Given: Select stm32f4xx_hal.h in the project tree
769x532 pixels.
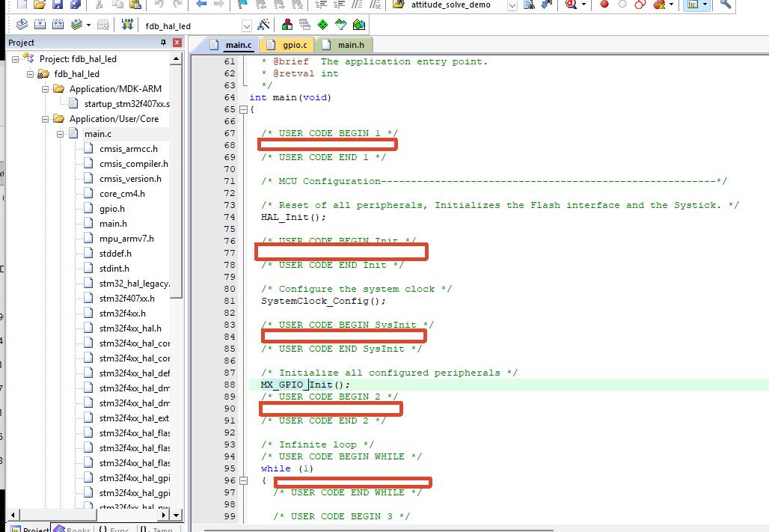Looking at the screenshot, I should tap(130, 328).
